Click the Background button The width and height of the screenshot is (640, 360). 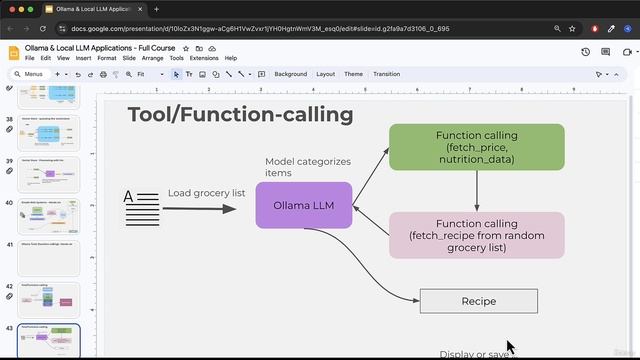291,74
